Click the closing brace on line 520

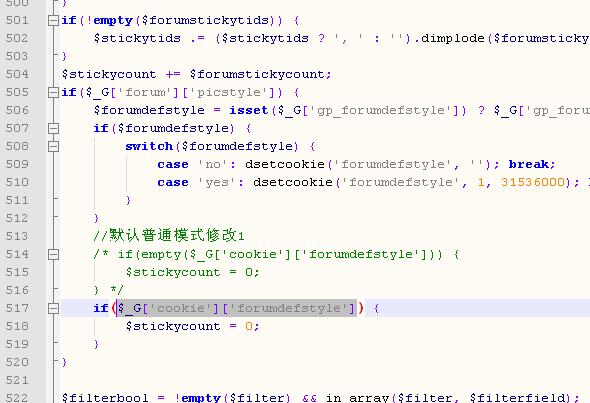pos(64,362)
